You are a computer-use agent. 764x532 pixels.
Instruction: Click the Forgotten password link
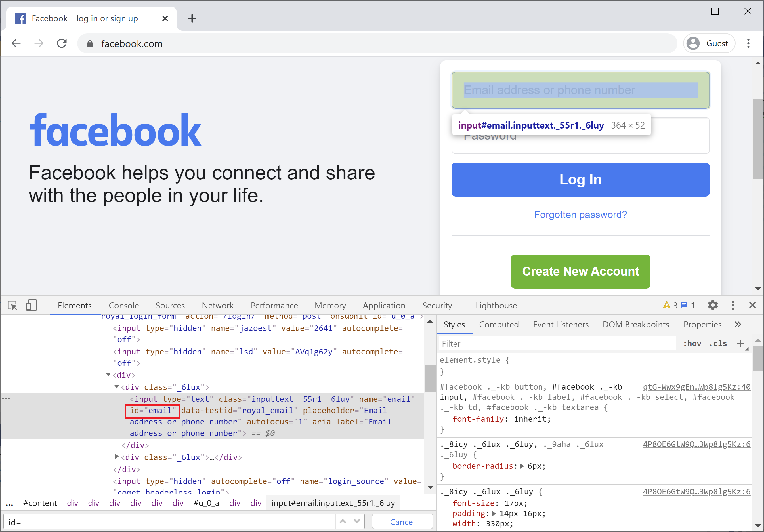point(581,215)
